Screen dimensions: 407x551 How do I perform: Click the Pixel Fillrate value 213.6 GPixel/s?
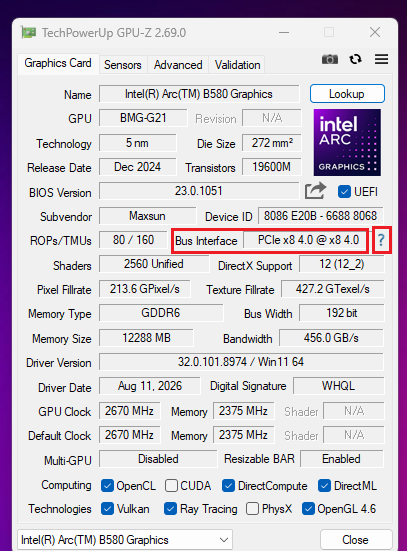coord(145,289)
